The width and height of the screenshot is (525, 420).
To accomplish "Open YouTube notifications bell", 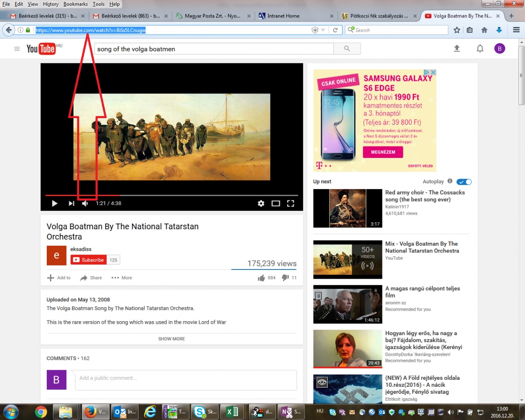I will (x=480, y=49).
